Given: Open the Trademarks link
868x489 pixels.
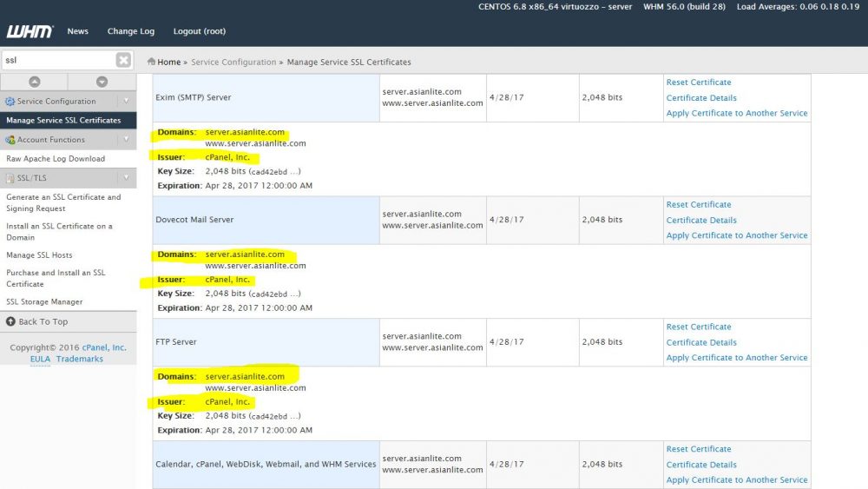Looking at the screenshot, I should pos(80,359).
